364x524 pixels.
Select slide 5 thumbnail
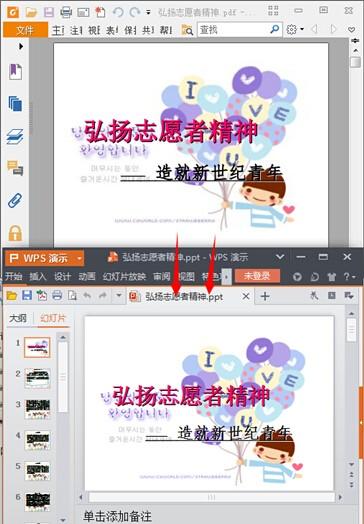(x=38, y=471)
